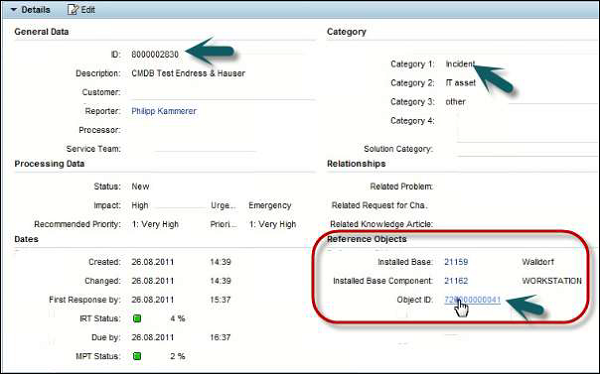Click the Edit button label
This screenshot has width=600, height=374.
point(88,10)
